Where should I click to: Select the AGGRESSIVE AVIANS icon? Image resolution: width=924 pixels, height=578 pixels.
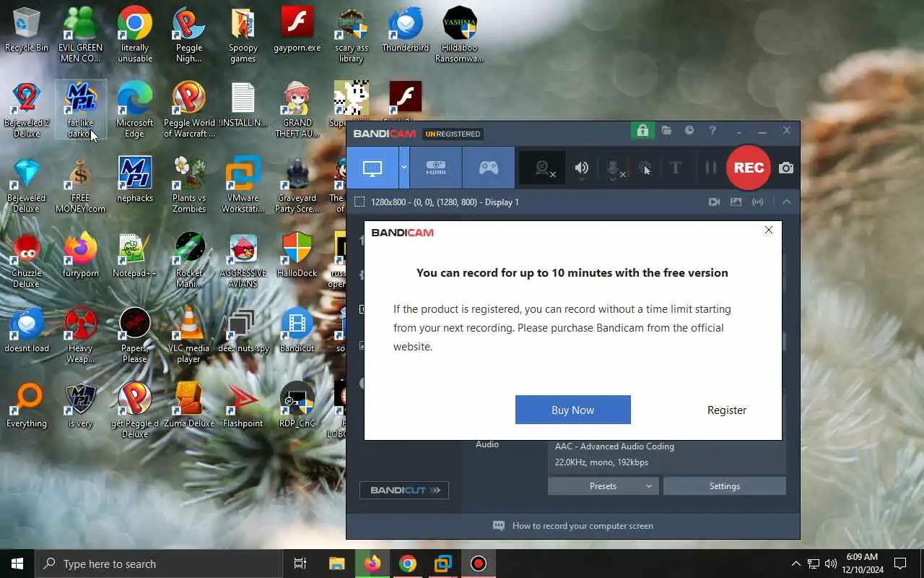click(x=243, y=260)
